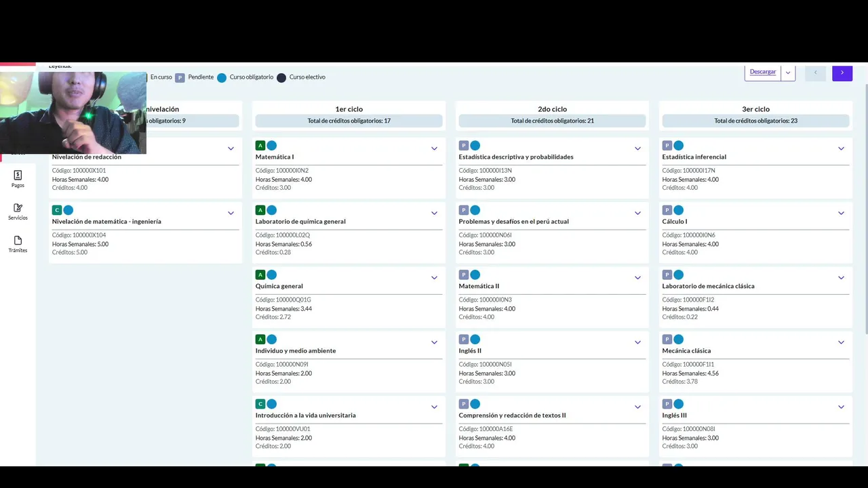Expand Problemas y desafíos en el perú actual card
Screen dimensions: 868x488
[637, 213]
